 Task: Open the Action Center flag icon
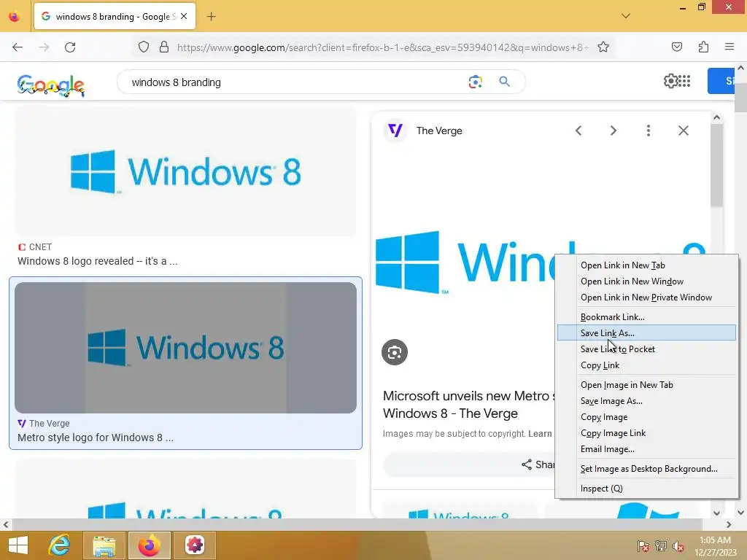click(x=643, y=546)
